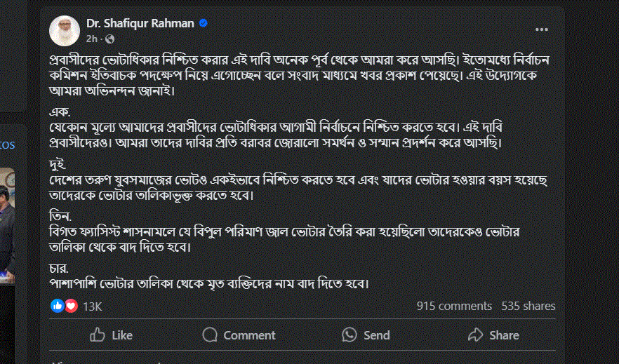This screenshot has width=619, height=364.
Task: Click the Comment speech bubble icon
Action: [210, 335]
